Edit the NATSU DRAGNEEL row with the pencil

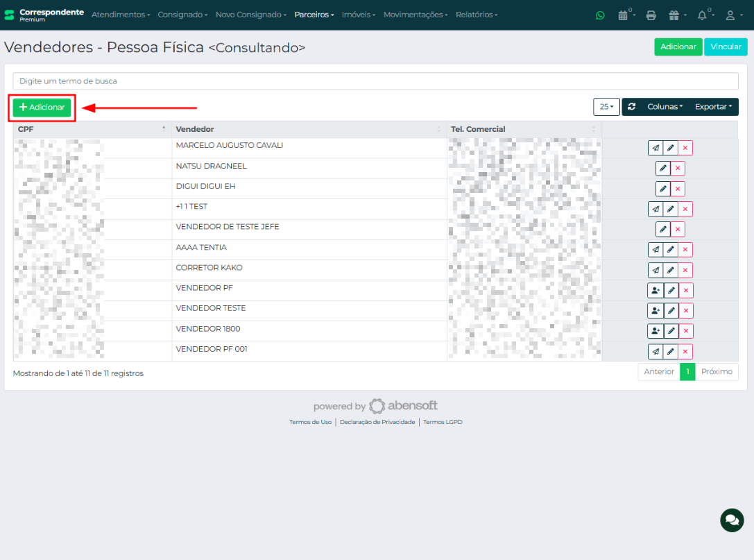pos(663,169)
